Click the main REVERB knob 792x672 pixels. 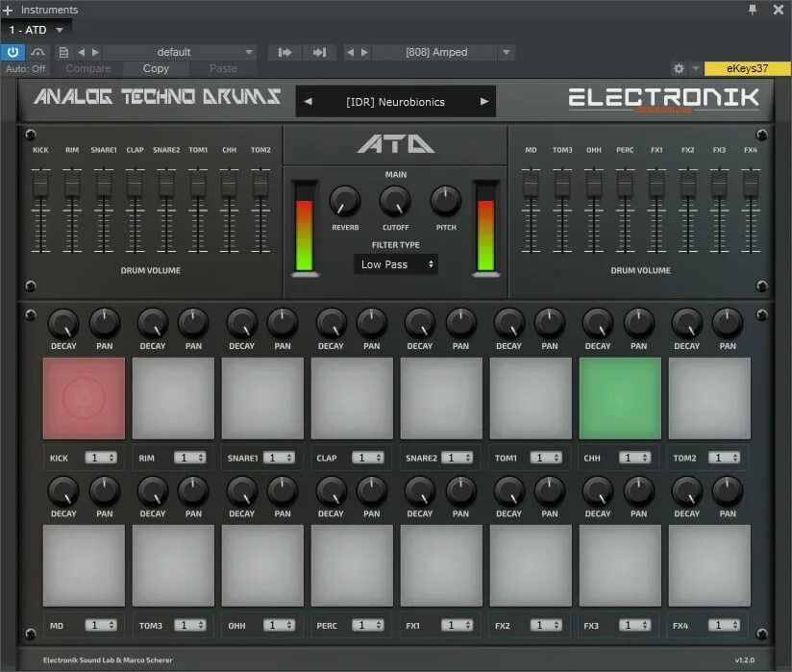coord(345,201)
